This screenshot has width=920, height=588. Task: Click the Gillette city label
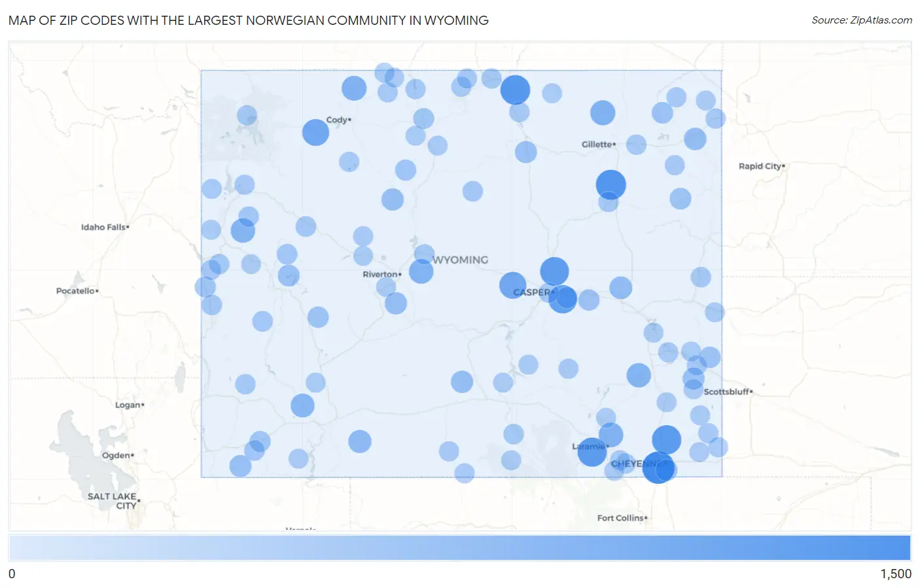[598, 144]
